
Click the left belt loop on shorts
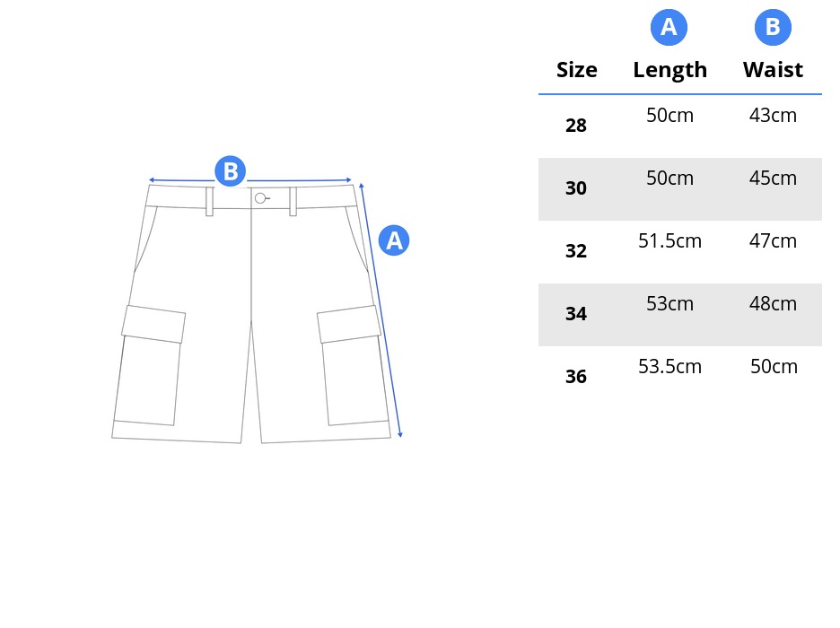coord(209,201)
